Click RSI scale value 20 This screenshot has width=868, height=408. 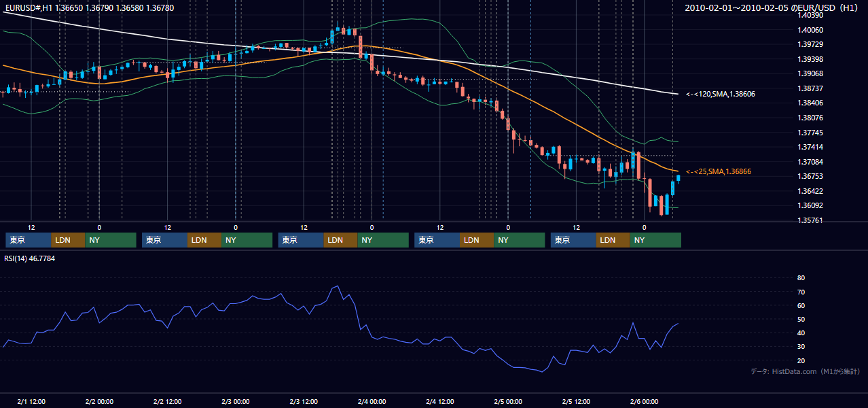click(801, 360)
